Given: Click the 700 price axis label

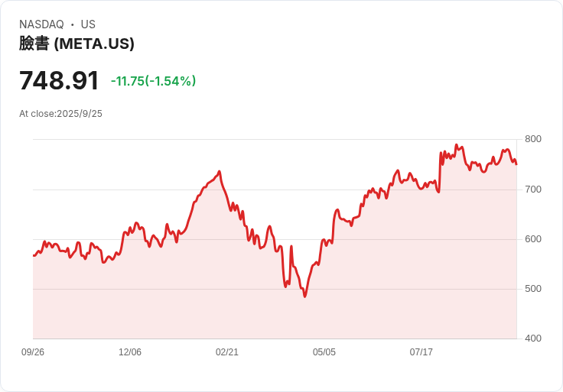Looking at the screenshot, I should (x=533, y=189).
